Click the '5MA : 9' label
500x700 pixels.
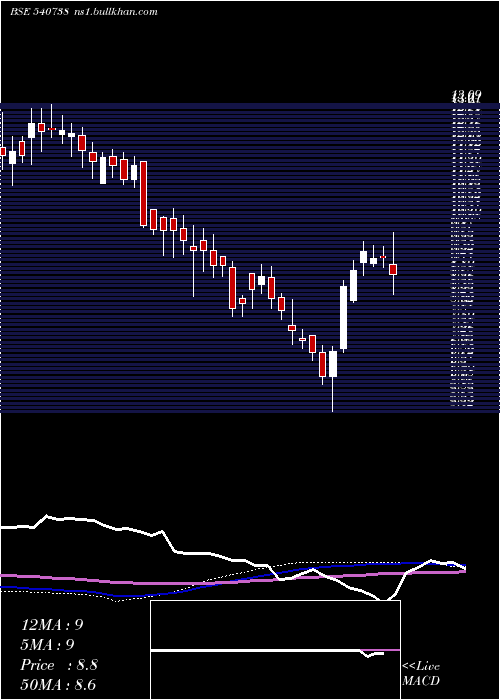click(x=47, y=644)
